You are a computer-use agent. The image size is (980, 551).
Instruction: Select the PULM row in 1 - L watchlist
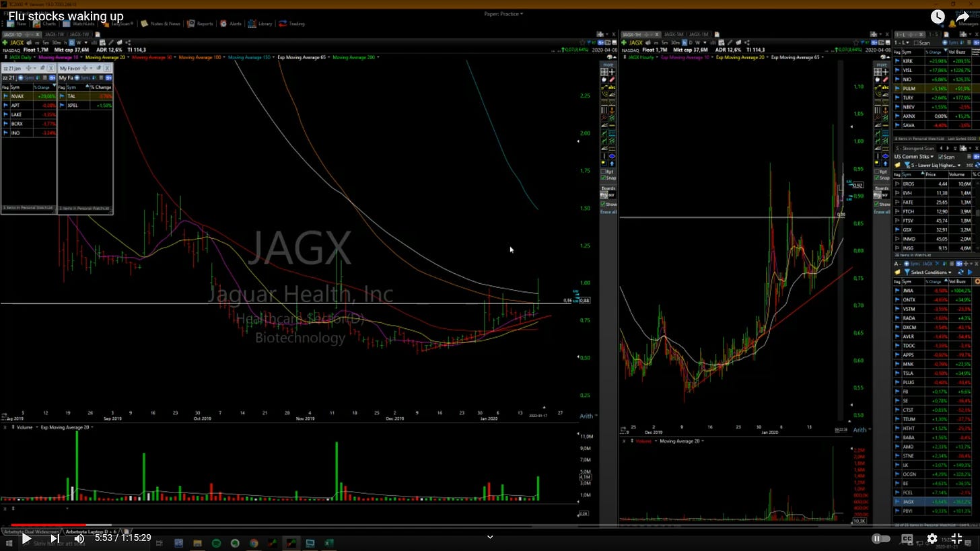click(x=936, y=88)
